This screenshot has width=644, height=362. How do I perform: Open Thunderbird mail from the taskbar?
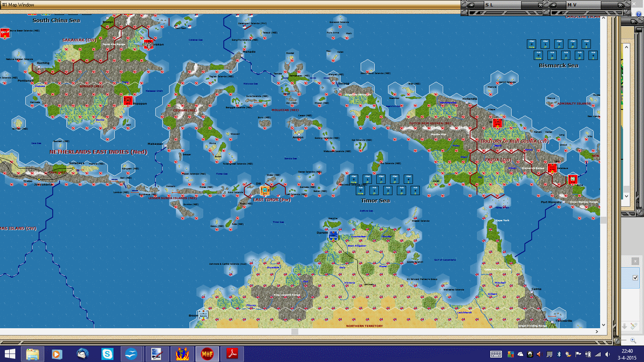[83, 354]
